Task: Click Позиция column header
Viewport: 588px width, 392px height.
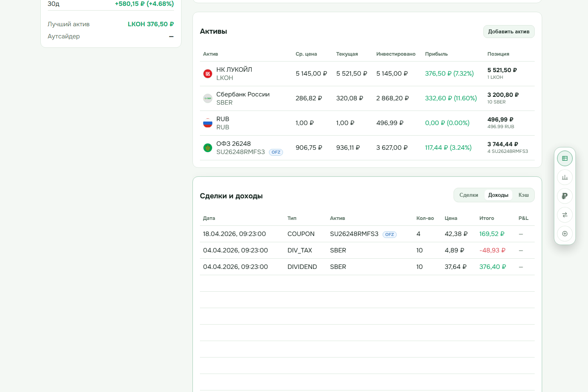Action: 498,54
